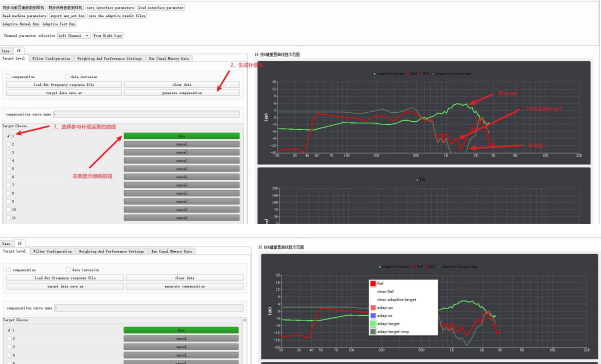Image resolution: width=601 pixels, height=364 pixels.
Task: Click green show button for curve 1, lower panel
Action: 181,330
